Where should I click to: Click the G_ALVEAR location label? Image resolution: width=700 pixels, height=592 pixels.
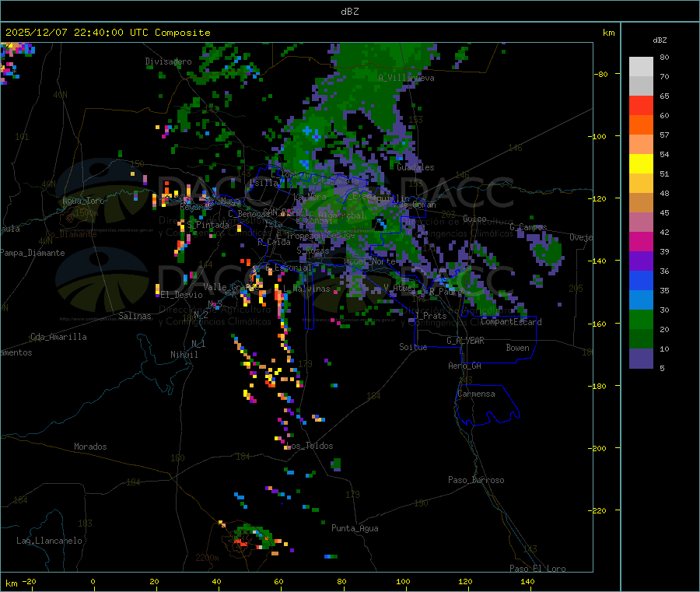(465, 341)
